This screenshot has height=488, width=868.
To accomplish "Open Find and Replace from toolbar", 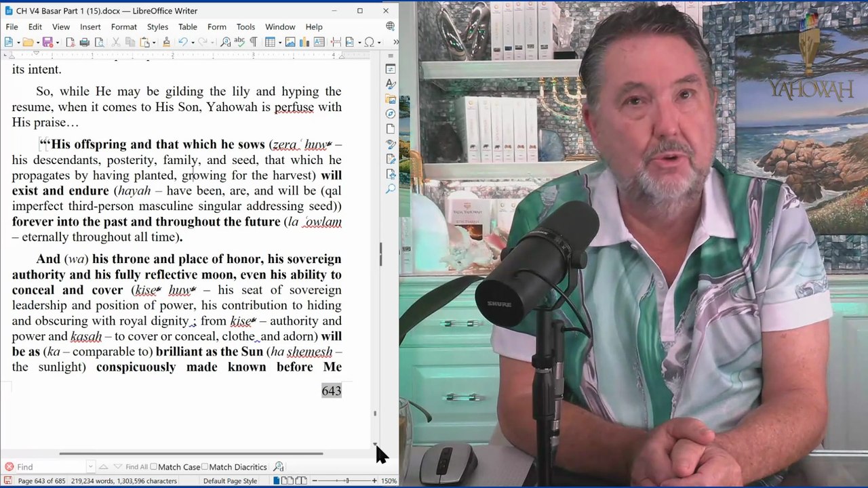I will click(x=225, y=42).
